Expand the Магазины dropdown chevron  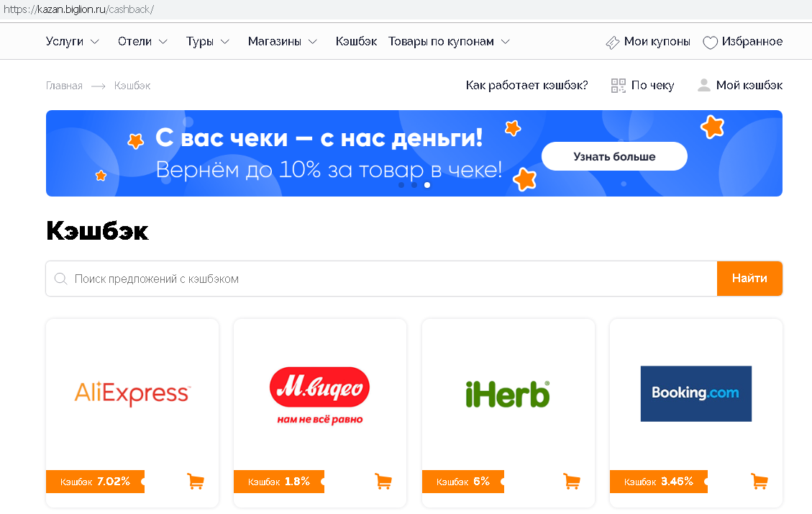click(312, 42)
